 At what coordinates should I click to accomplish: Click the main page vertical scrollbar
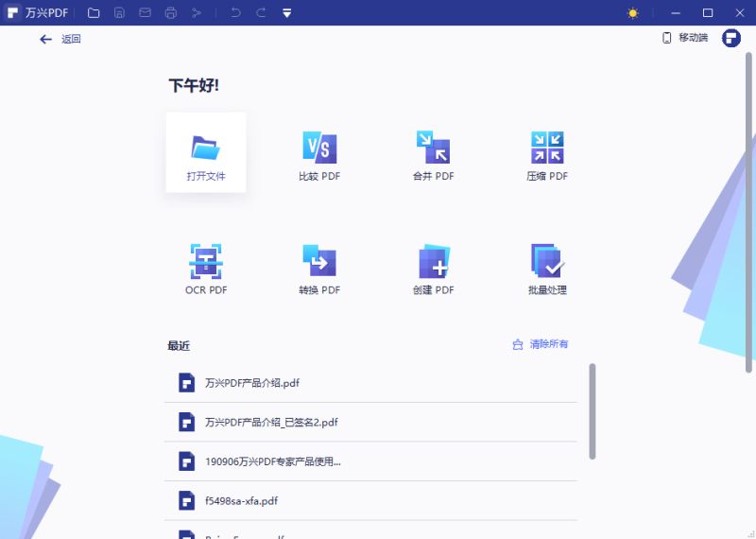tap(748, 213)
